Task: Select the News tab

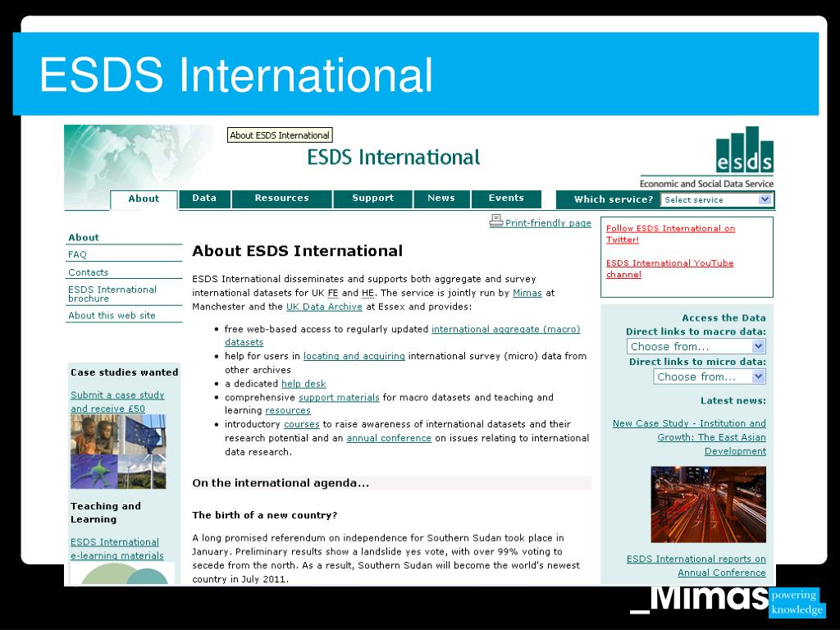Action: [441, 199]
